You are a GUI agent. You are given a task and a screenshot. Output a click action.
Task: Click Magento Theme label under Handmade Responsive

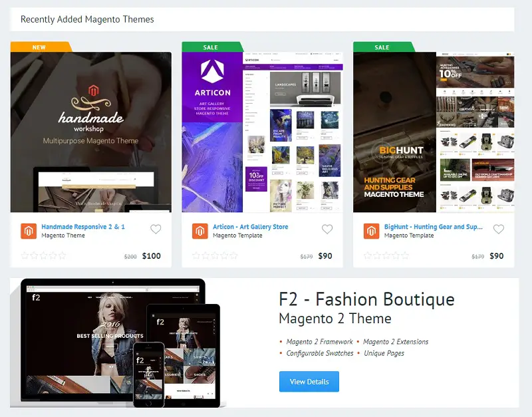pos(63,235)
